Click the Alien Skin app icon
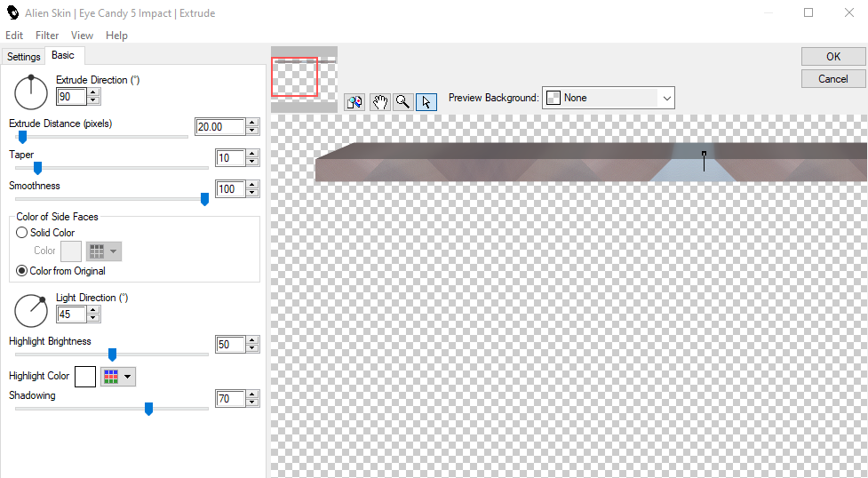 (12, 12)
